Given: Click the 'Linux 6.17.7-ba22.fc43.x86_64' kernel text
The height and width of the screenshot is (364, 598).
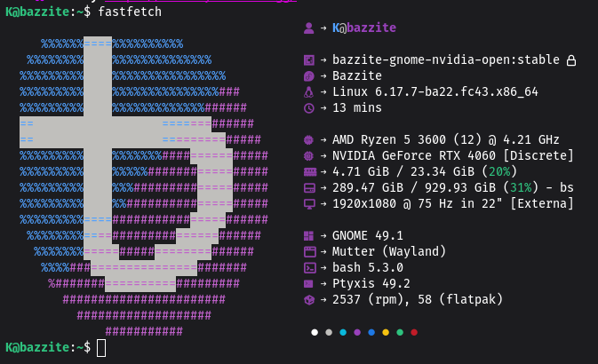Looking at the screenshot, I should point(435,91).
